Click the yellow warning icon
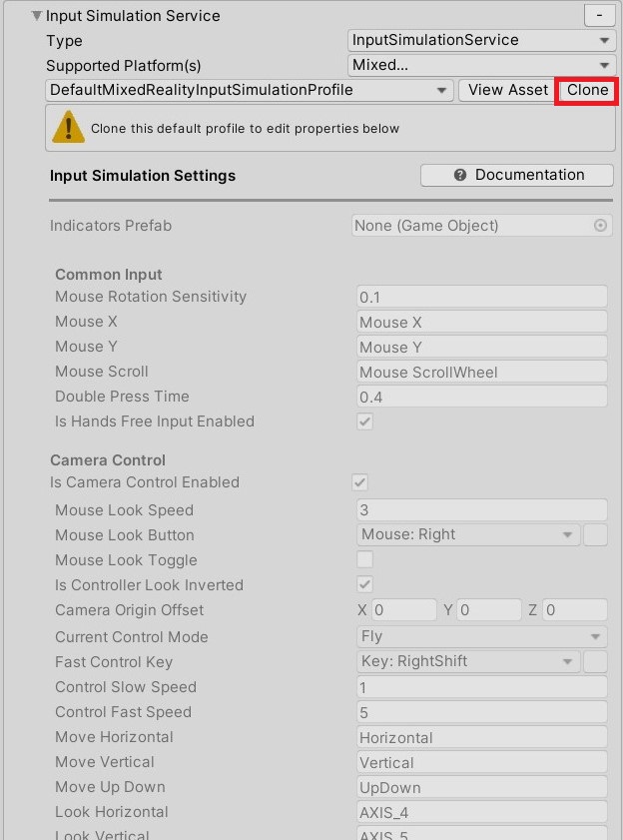The height and width of the screenshot is (840, 623). pyautogui.click(x=68, y=128)
